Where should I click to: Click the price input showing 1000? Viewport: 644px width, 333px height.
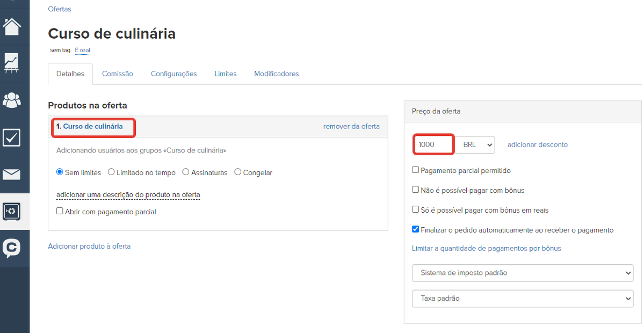433,144
